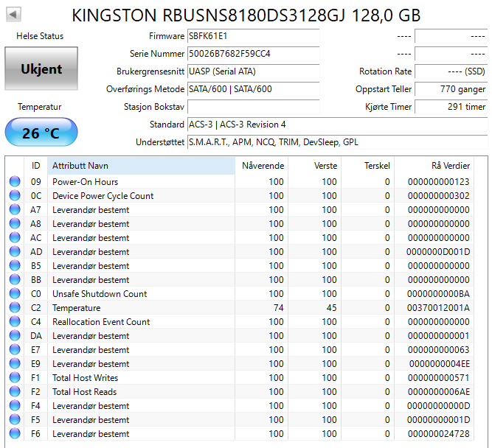The height and width of the screenshot is (448, 492).
Task: Click the Verste column header
Action: coord(315,166)
